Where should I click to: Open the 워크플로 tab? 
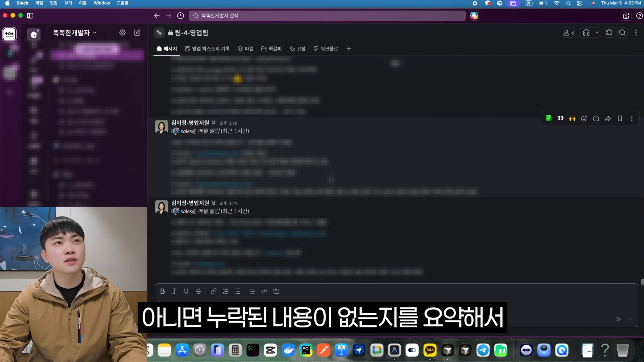(x=326, y=49)
